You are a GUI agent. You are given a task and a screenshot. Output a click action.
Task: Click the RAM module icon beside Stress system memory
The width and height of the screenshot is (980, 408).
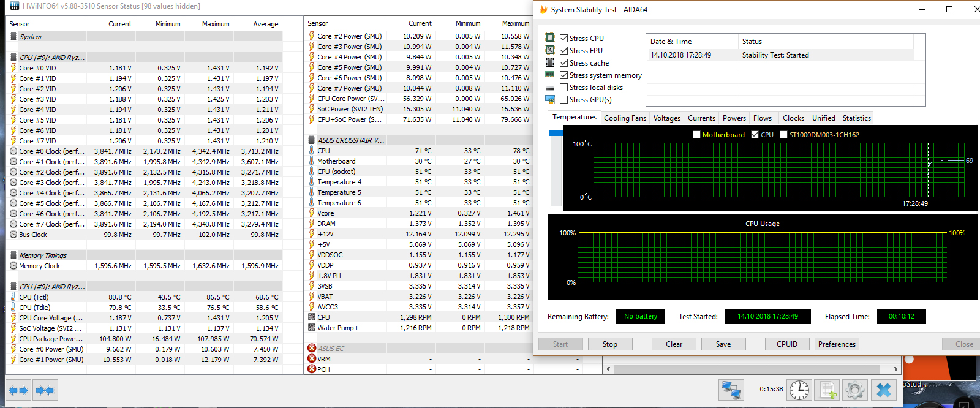(550, 75)
